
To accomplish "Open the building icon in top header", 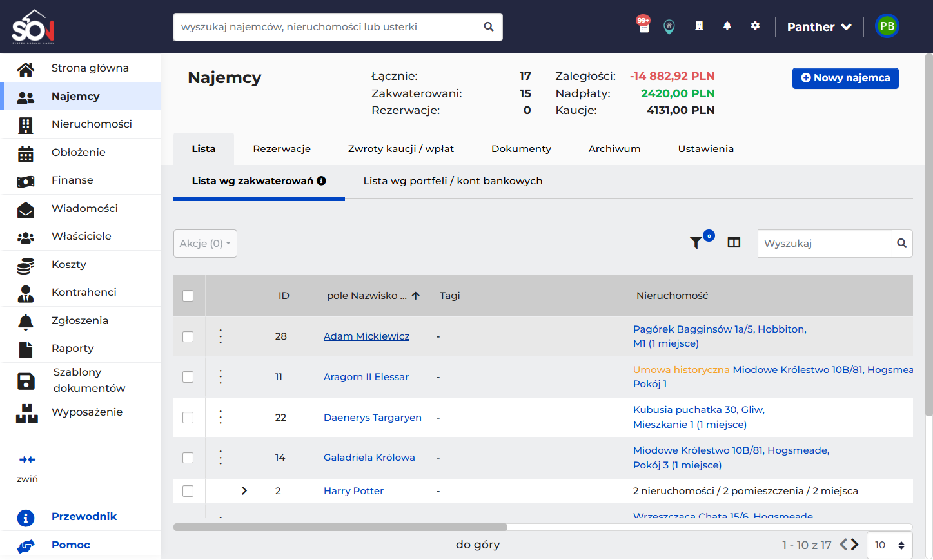I will [x=699, y=26].
